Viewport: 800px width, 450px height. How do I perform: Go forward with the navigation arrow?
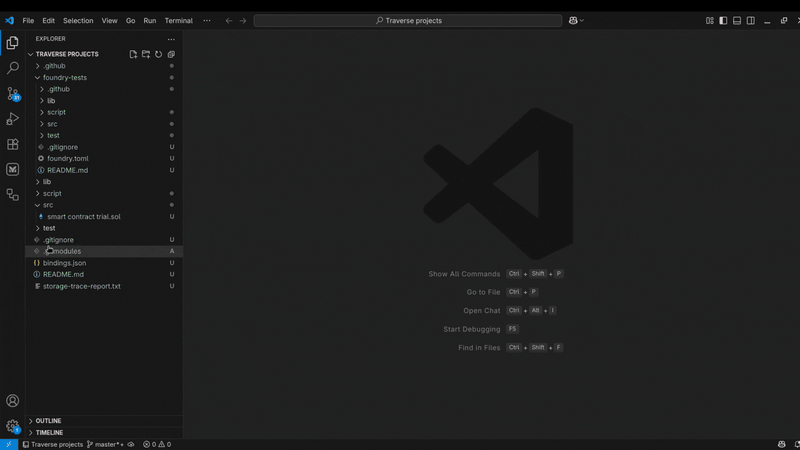point(243,20)
